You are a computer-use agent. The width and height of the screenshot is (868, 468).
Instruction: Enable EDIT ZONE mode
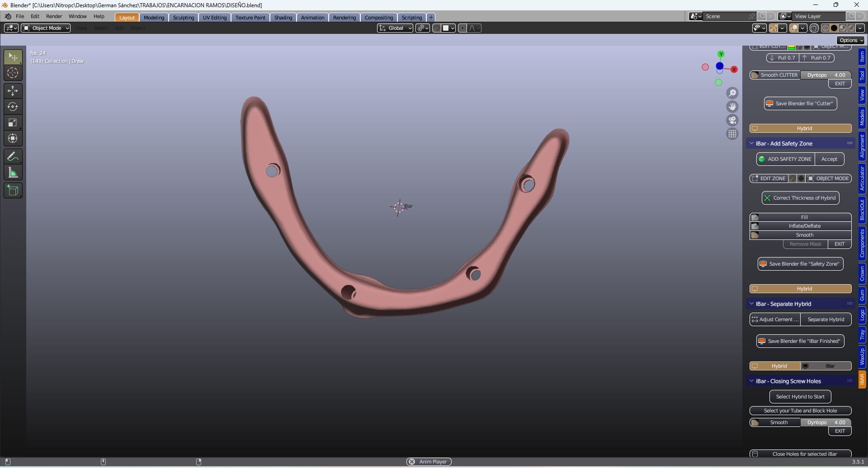[769, 178]
